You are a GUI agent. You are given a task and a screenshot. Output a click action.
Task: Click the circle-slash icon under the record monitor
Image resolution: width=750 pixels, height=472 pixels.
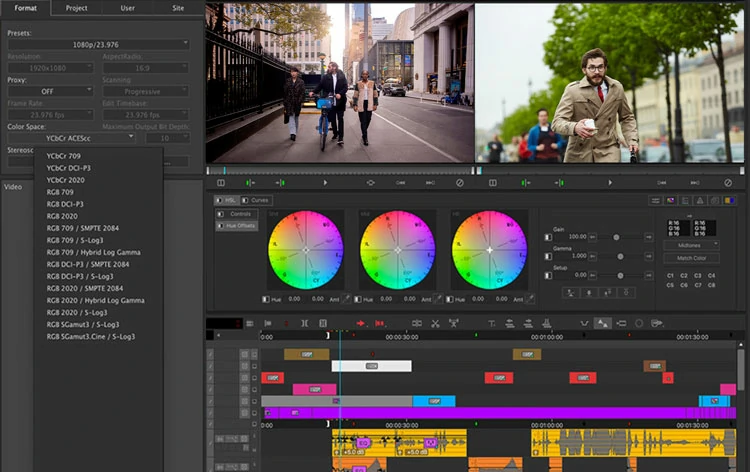click(726, 183)
